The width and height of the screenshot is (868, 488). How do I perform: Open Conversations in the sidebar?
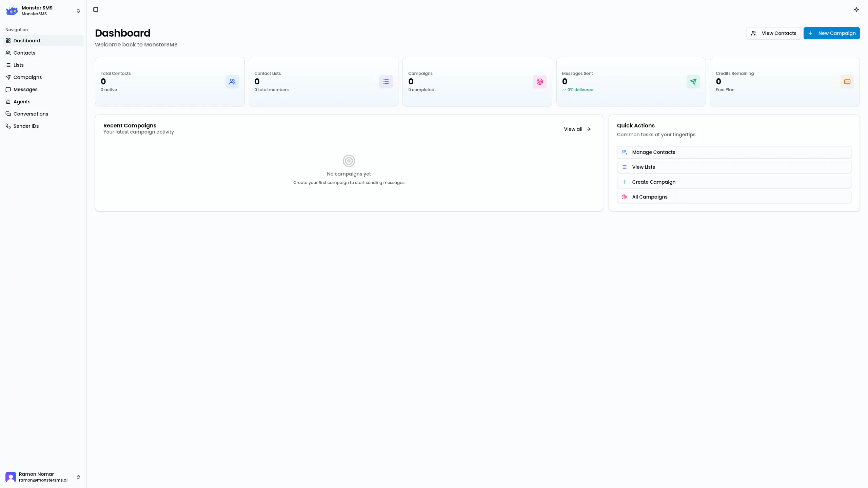[x=43, y=114]
